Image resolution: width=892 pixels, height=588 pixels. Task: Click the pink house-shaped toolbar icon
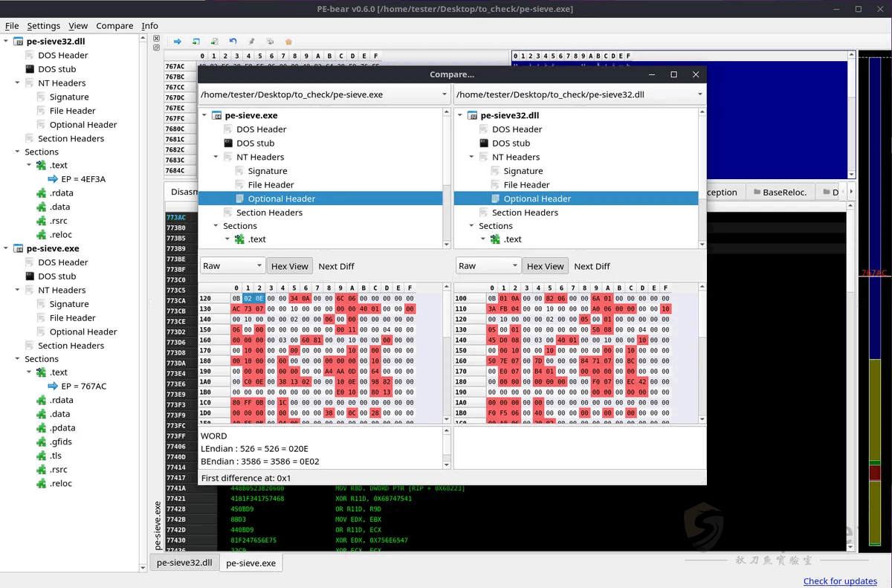288,42
